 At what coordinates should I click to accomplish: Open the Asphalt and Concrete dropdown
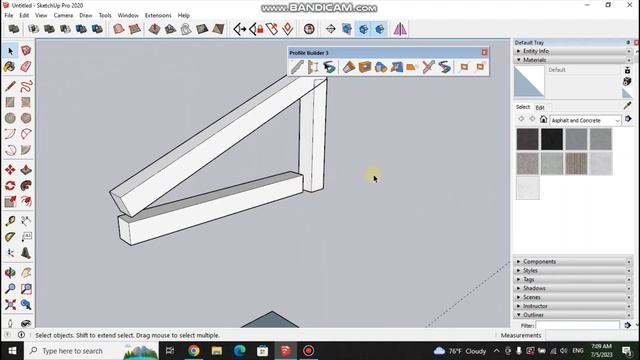pos(585,120)
